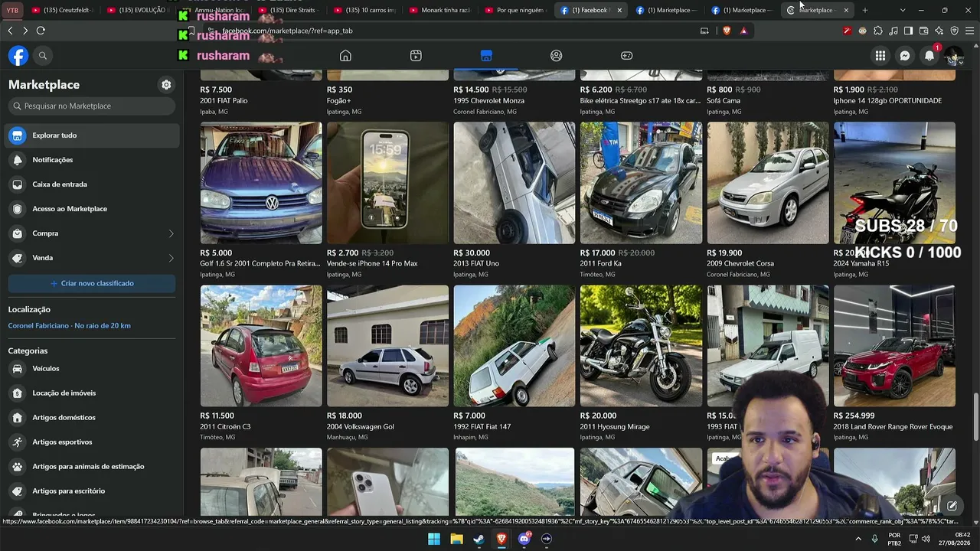
Task: Open a new browser tab
Action: coord(865,10)
